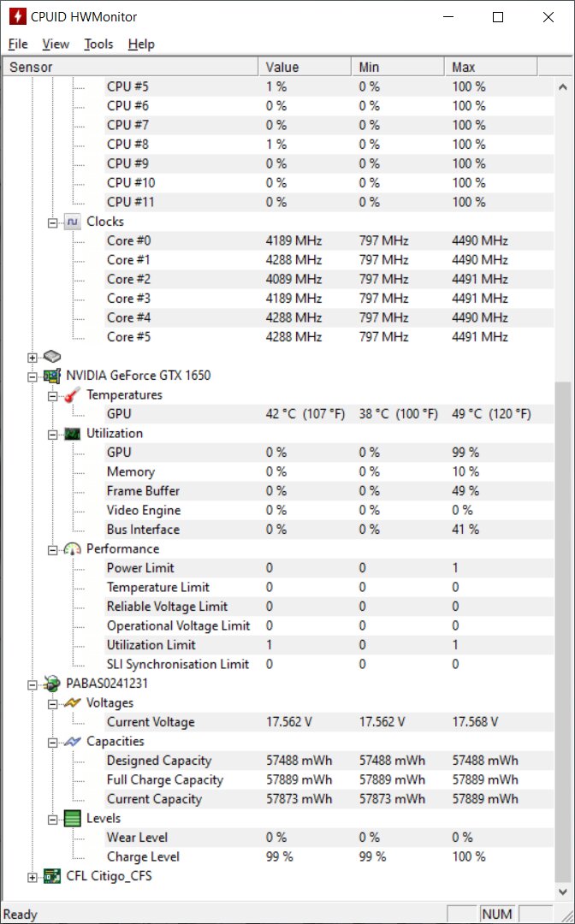The image size is (575, 924).
Task: Click the CFL Citigo_CFS motherboard icon
Action: (51, 876)
